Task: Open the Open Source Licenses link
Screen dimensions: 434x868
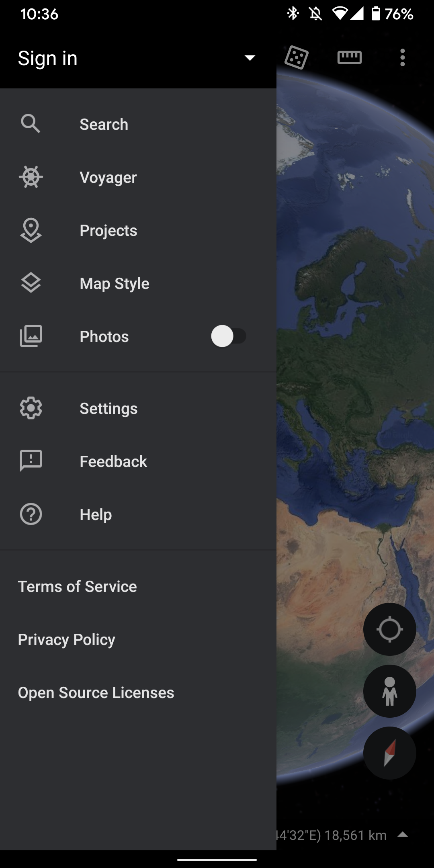Action: pyautogui.click(x=96, y=693)
